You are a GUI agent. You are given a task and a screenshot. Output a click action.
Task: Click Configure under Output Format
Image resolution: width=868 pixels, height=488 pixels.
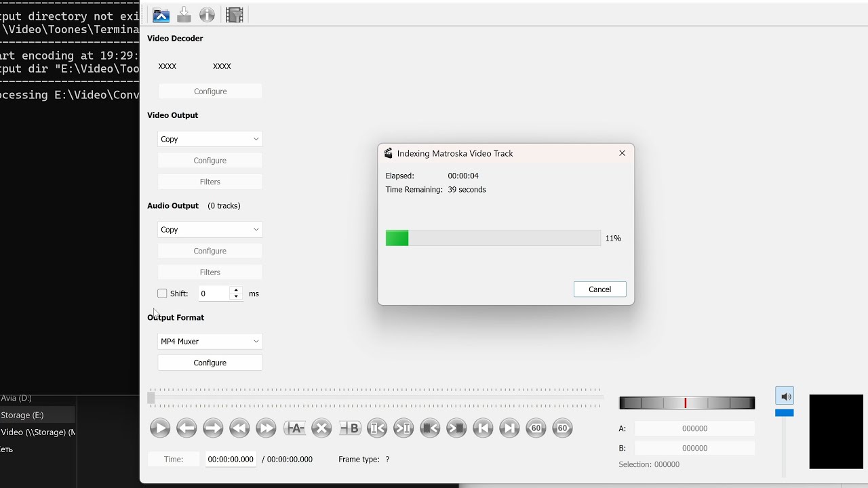click(210, 363)
